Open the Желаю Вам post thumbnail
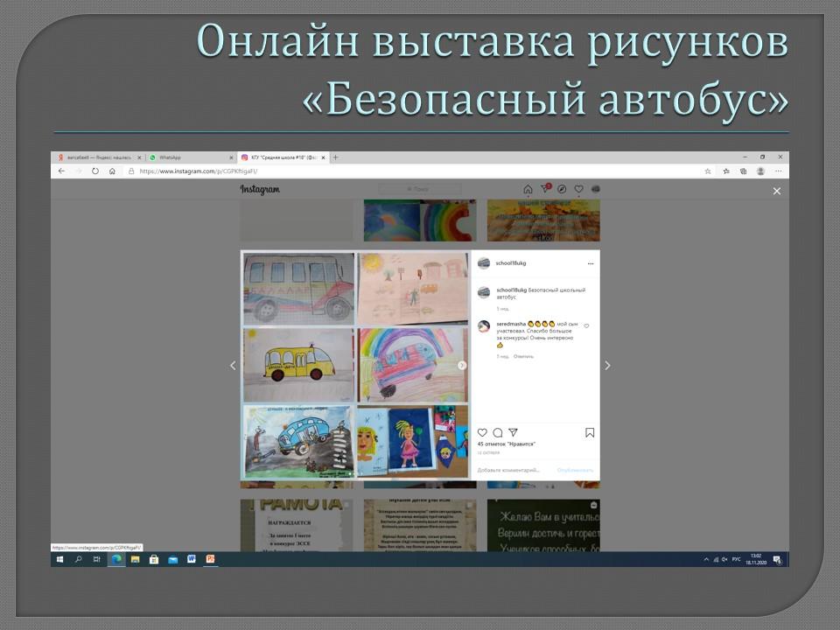Screen dimensions: 840x630 [x=543, y=525]
